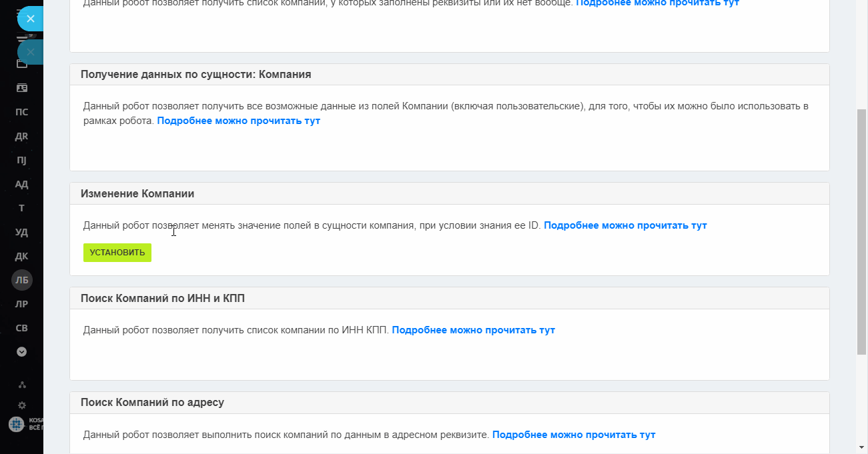Open the contact card icon in sidebar
The height and width of the screenshot is (454, 868).
point(22,88)
